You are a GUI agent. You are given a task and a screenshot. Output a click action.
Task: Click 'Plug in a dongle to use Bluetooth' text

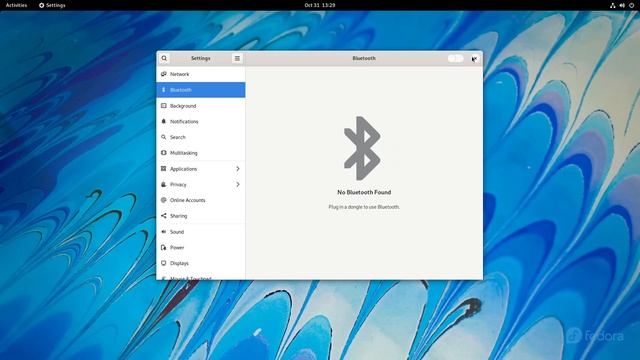(364, 207)
